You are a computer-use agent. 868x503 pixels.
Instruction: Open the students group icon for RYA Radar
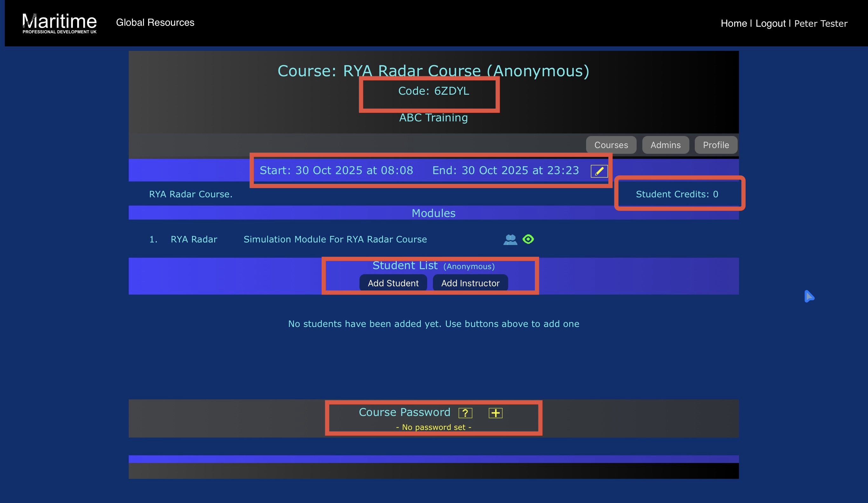tap(510, 239)
